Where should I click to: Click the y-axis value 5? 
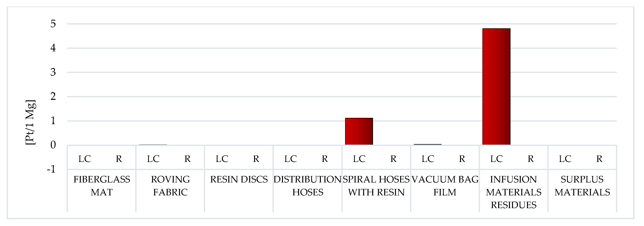53,24
